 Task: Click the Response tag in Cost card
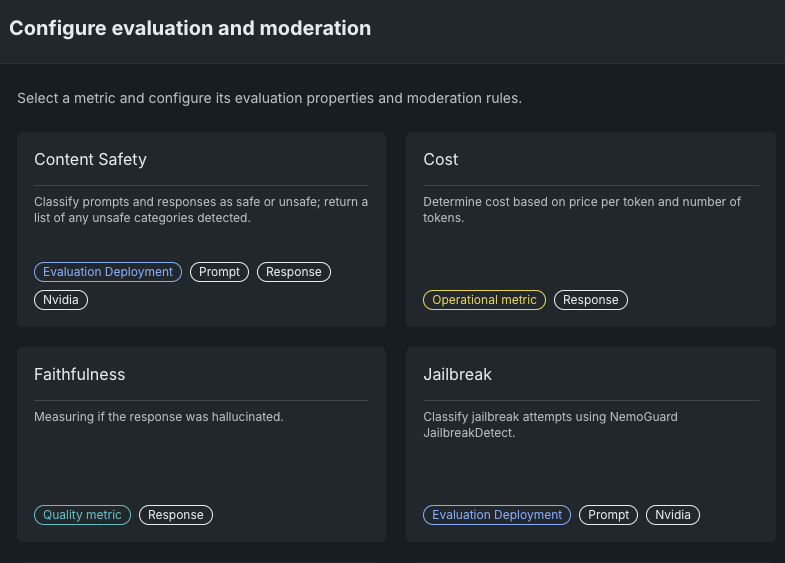[590, 300]
